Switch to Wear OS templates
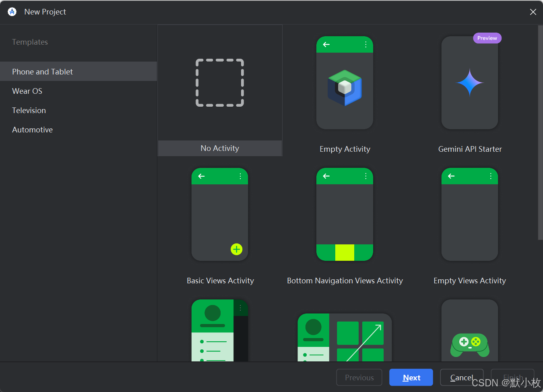Image resolution: width=543 pixels, height=392 pixels. click(78, 91)
